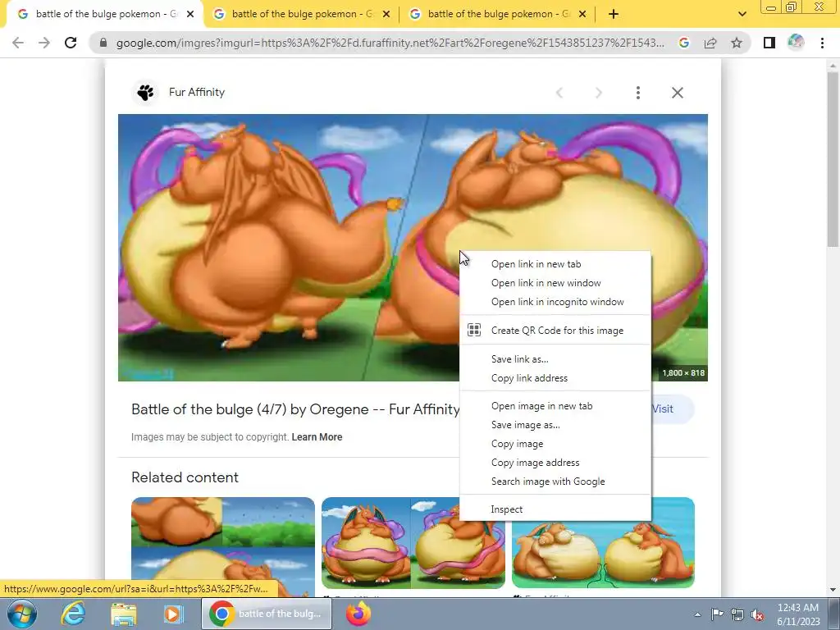The width and height of the screenshot is (840, 630).
Task: Switch to the third Google search tab
Action: (x=497, y=15)
